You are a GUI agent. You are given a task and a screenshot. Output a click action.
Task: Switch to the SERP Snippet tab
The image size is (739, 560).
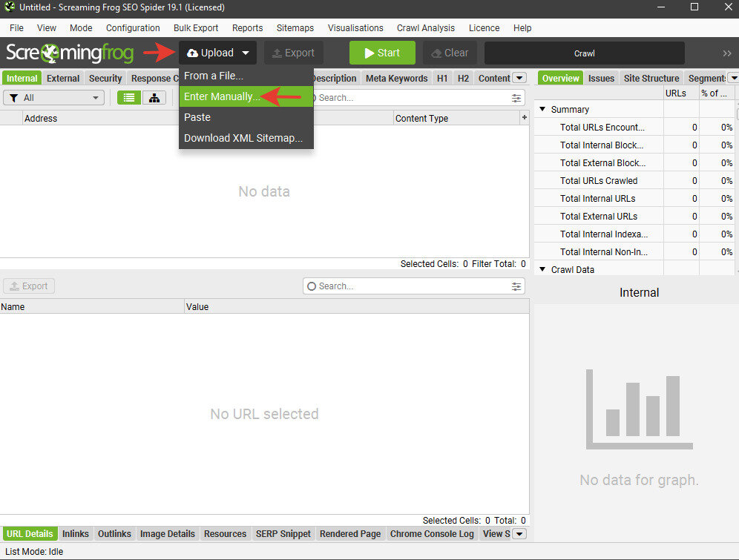(x=283, y=533)
